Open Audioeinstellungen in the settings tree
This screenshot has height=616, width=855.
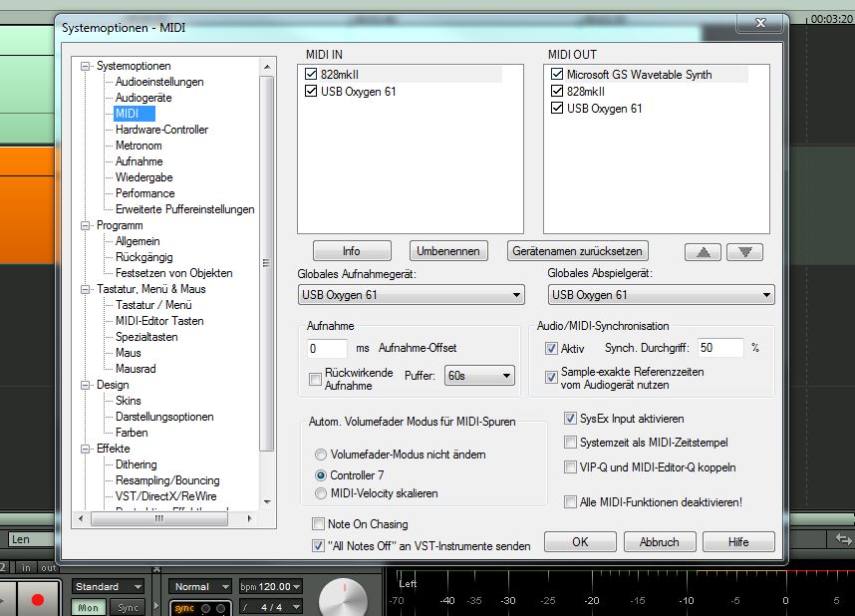click(159, 82)
